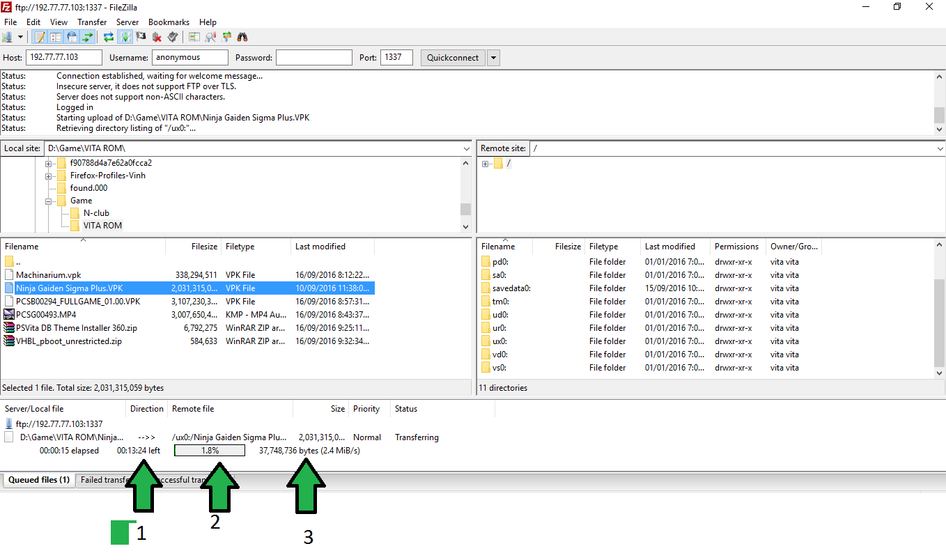
Task: Open the Site Manager icon
Action: click(8, 37)
